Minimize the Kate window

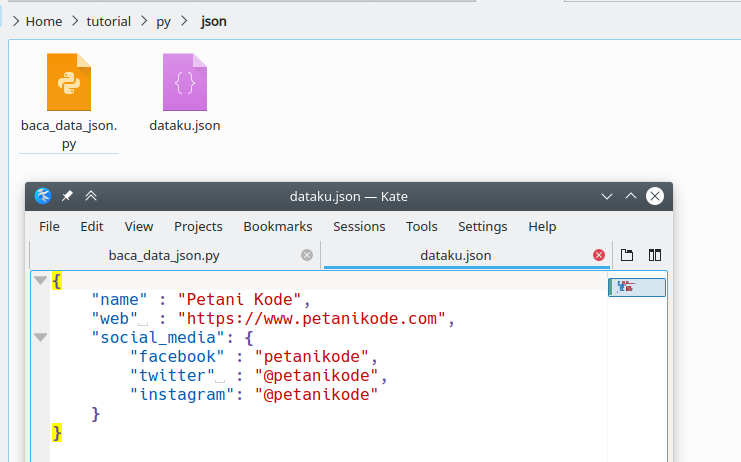(x=607, y=196)
